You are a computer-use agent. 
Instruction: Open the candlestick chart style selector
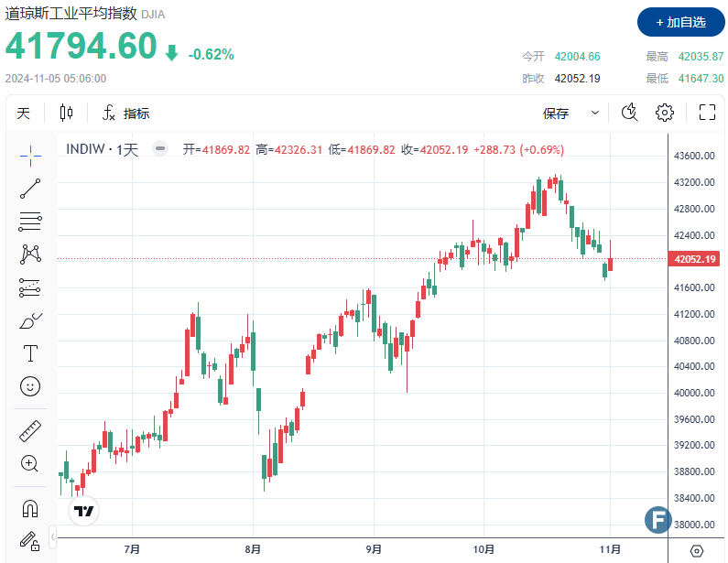[67, 113]
